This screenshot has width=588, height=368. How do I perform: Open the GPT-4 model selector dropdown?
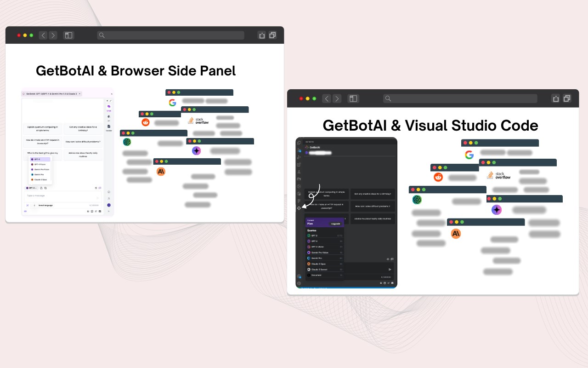(x=32, y=188)
